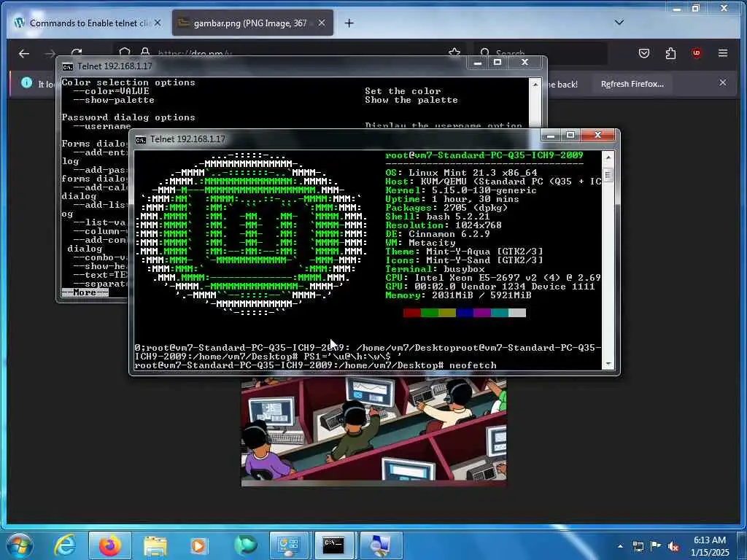Open the Windows Start menu
The width and height of the screenshot is (747, 560).
[x=19, y=545]
